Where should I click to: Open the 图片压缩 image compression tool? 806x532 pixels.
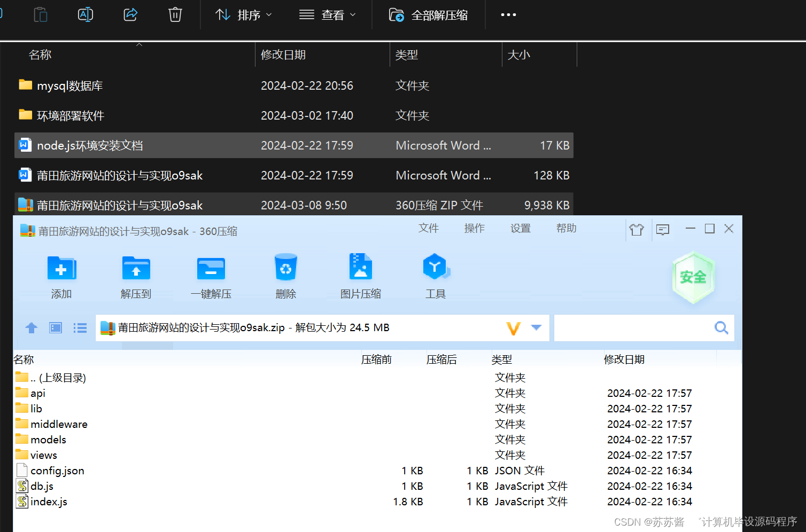pos(361,275)
